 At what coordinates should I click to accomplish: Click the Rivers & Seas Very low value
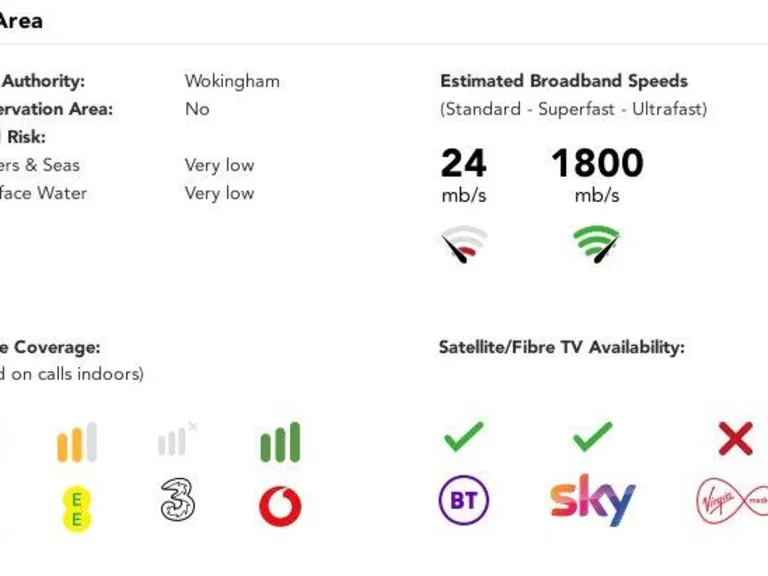click(219, 165)
